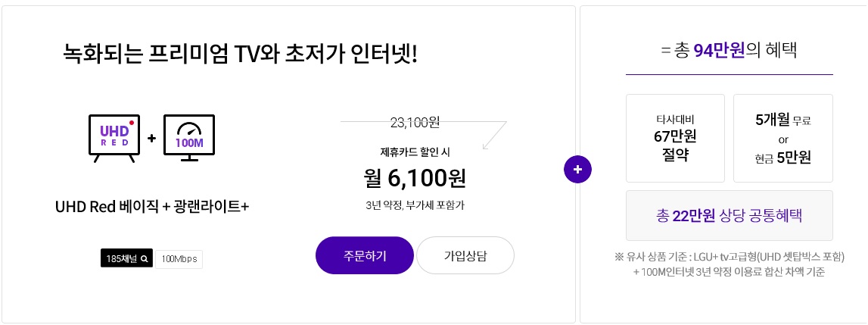Viewport: 868px width, 325px height.
Task: Click the purple circular plus icon
Action: point(577,170)
